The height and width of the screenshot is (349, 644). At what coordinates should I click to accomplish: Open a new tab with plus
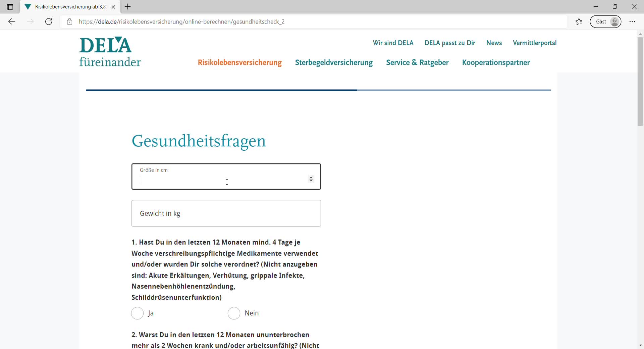pos(128,7)
